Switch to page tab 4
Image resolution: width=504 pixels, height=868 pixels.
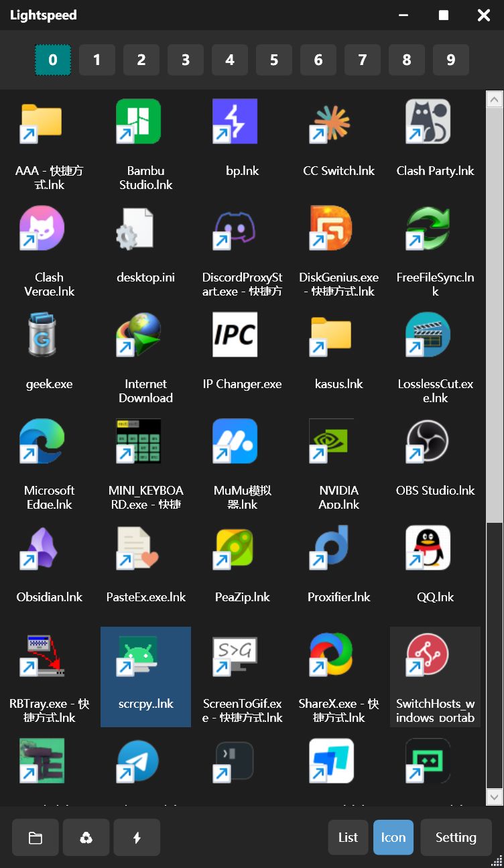[x=229, y=60]
